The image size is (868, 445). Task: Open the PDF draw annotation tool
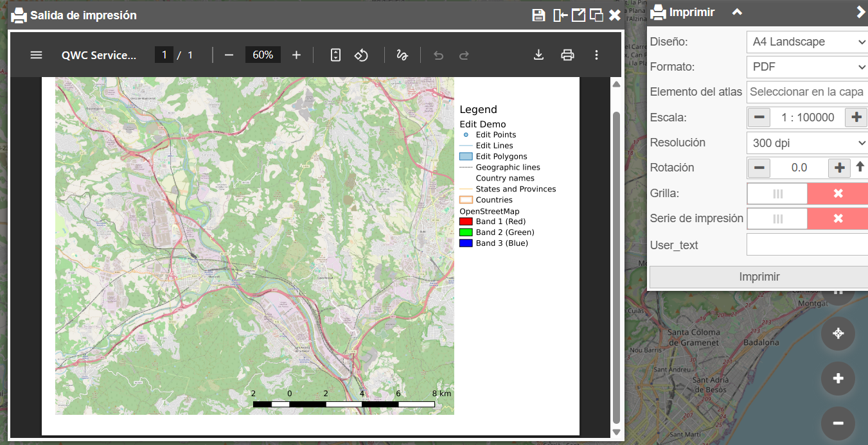click(x=402, y=55)
